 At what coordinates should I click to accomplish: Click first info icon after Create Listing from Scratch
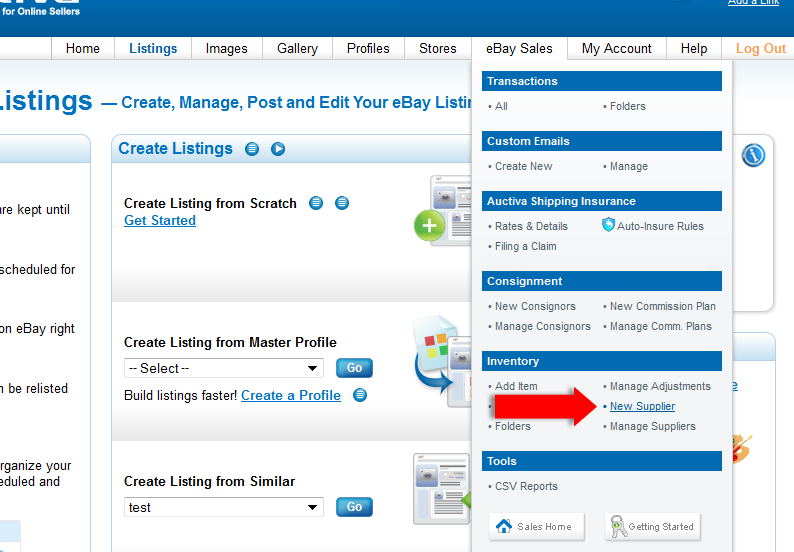pyautogui.click(x=316, y=203)
